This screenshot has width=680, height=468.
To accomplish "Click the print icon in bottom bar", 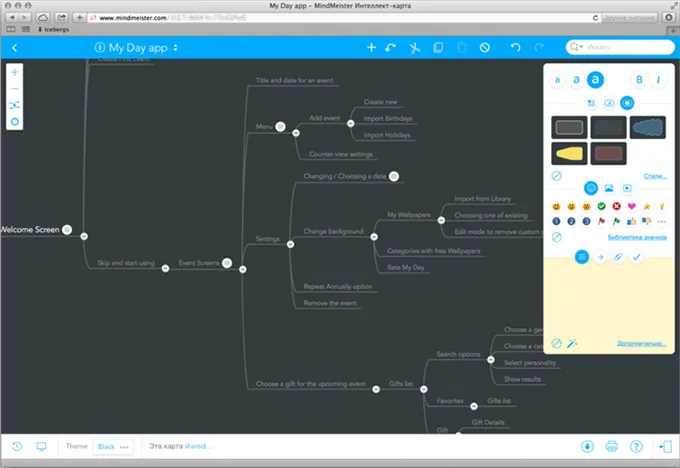I will point(612,446).
